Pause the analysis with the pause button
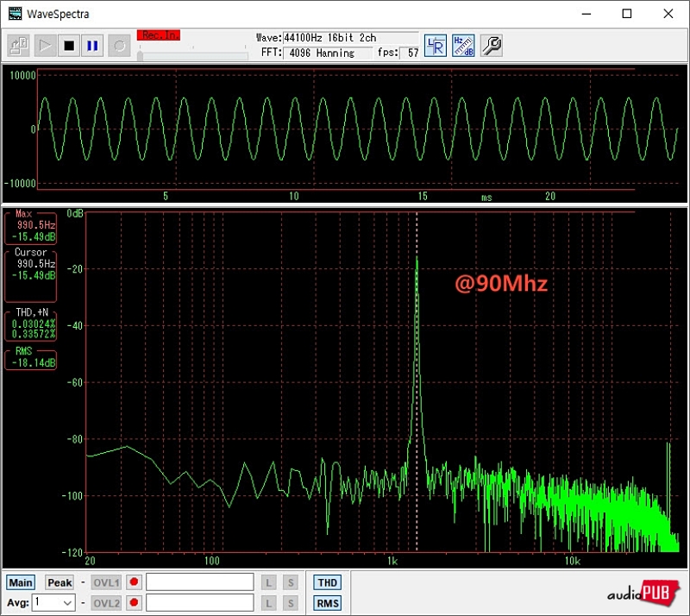 (x=92, y=46)
